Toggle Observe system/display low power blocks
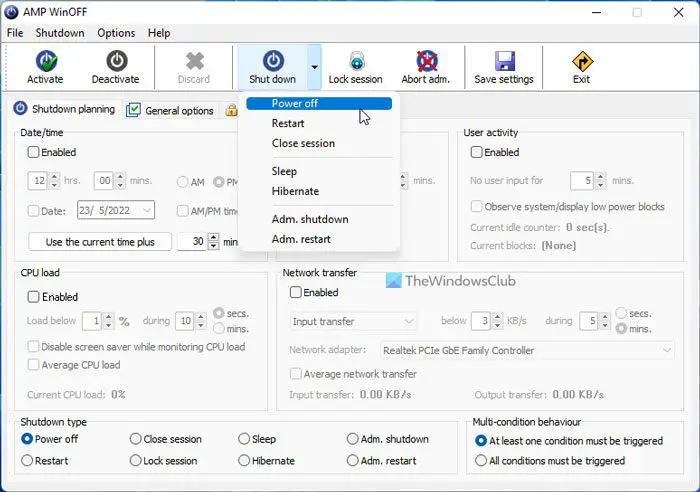Image resolution: width=700 pixels, height=492 pixels. [x=477, y=207]
